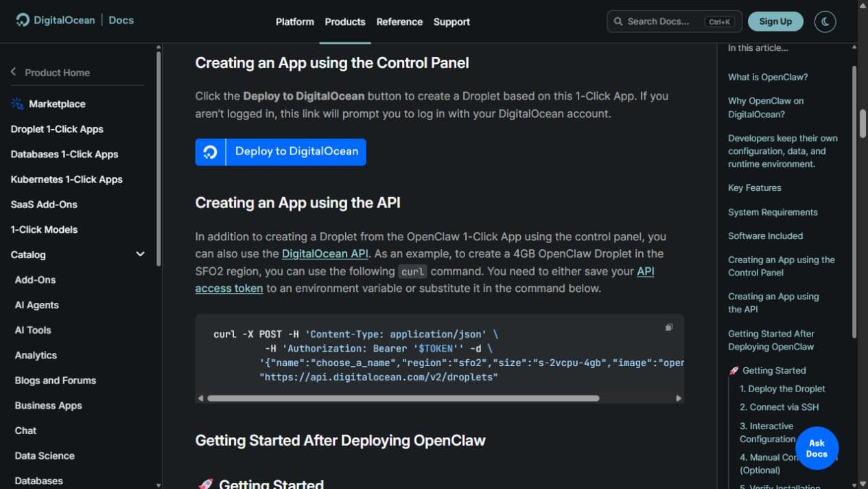Viewport: 868px width, 489px height.
Task: Open the DigitalOcean API link
Action: [x=325, y=253]
